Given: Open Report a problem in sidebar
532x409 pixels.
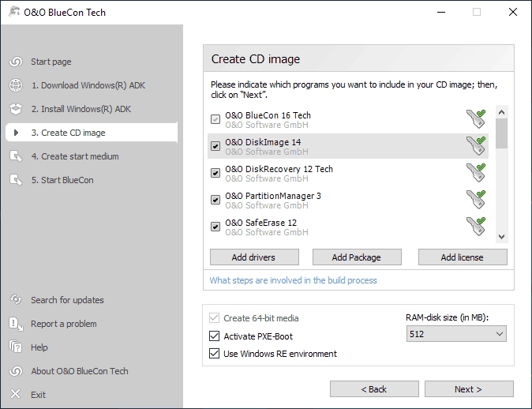Looking at the screenshot, I should (64, 324).
